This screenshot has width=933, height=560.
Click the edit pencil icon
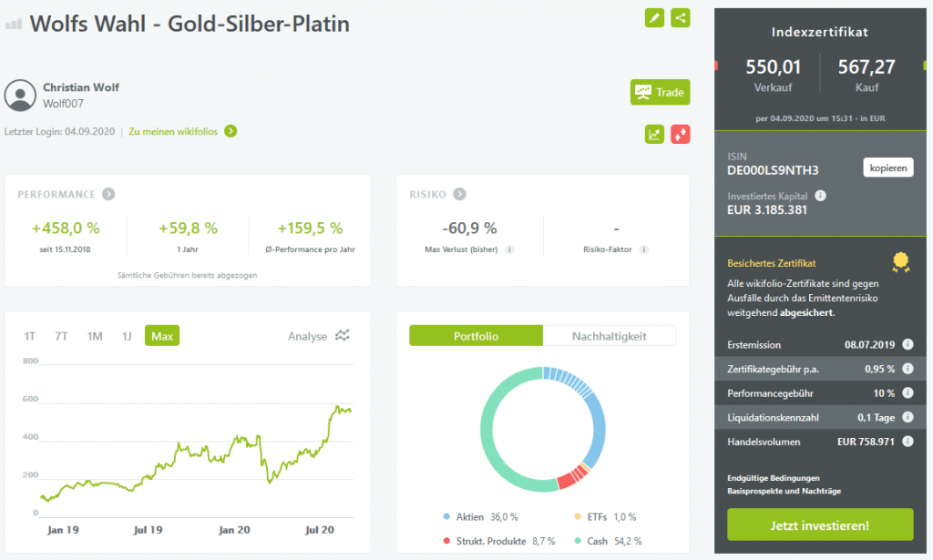click(654, 18)
